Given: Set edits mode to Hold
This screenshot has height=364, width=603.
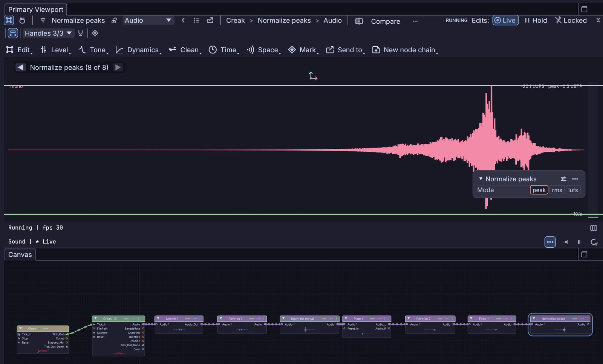Looking at the screenshot, I should [536, 20].
